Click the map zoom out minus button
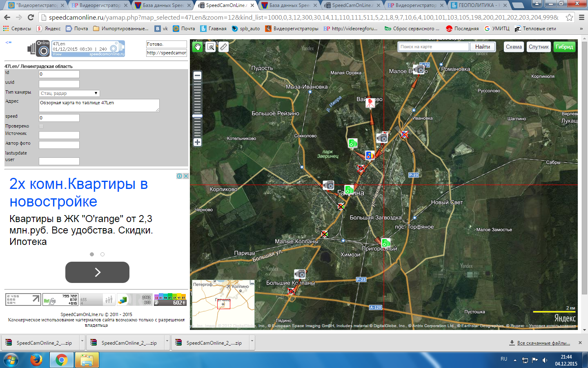Image resolution: width=588 pixels, height=368 pixels. [198, 75]
